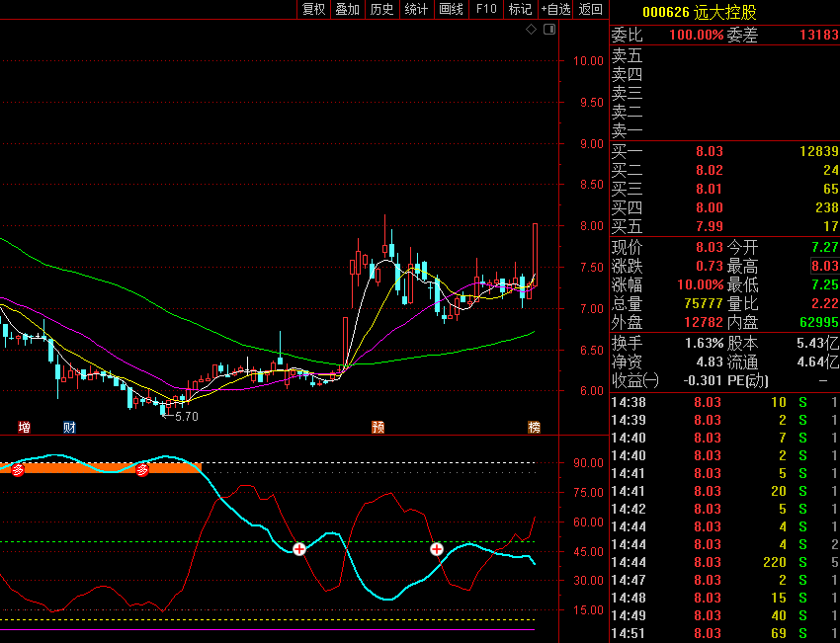Open the 增 event marker on the chart

point(24,428)
